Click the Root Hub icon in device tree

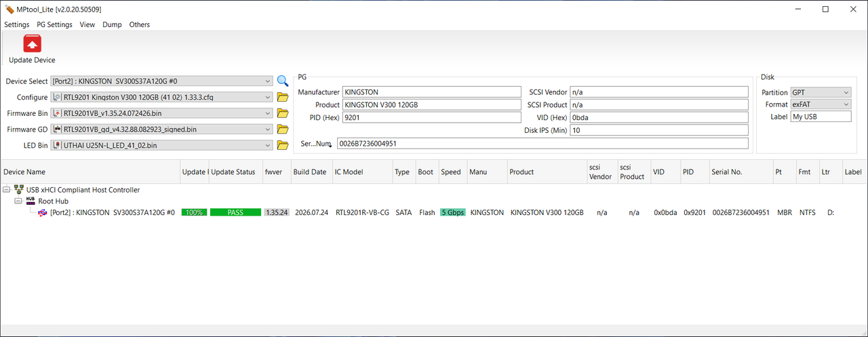pyautogui.click(x=30, y=201)
